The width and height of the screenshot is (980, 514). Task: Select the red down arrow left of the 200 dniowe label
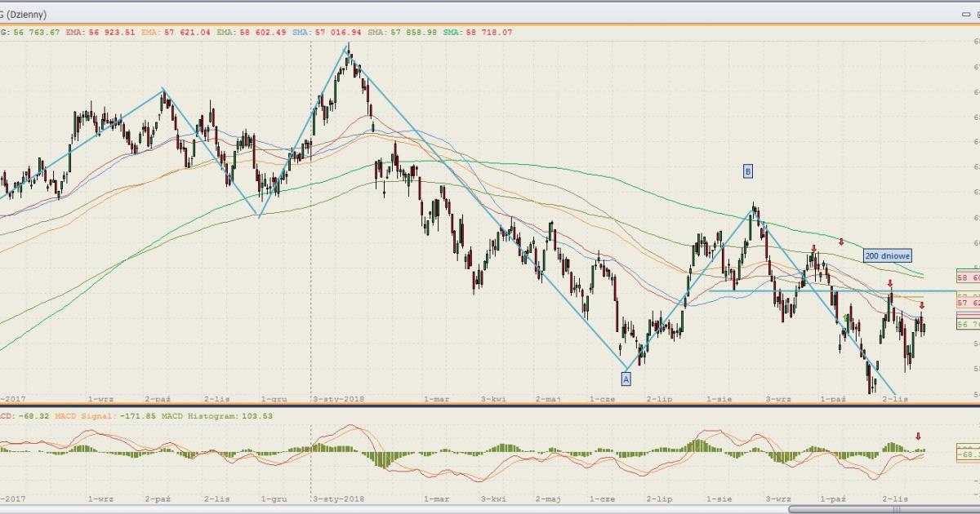tap(841, 241)
